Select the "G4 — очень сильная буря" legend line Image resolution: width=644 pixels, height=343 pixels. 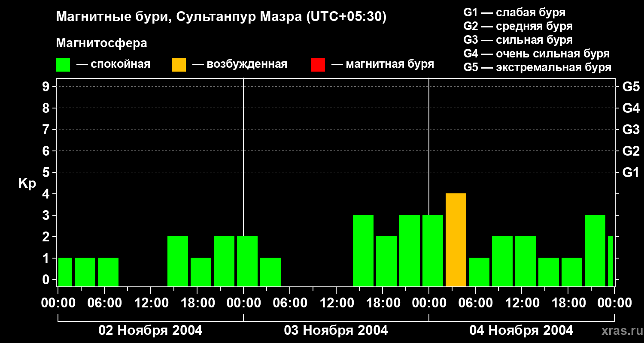pyautogui.click(x=536, y=54)
